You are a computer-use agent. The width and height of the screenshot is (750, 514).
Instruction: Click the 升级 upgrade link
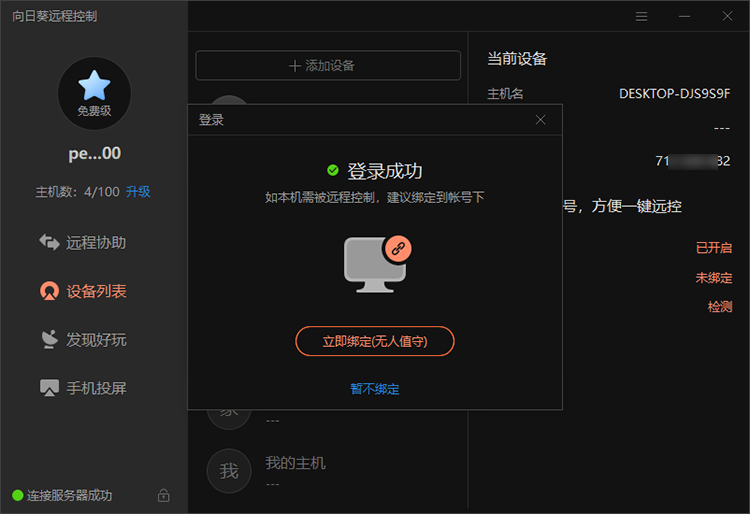click(x=138, y=192)
